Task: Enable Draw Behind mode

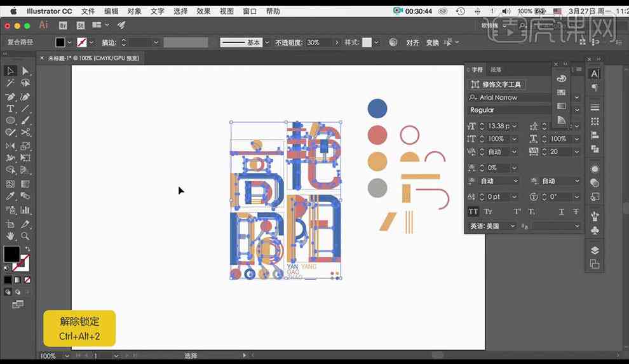Action: click(x=18, y=292)
